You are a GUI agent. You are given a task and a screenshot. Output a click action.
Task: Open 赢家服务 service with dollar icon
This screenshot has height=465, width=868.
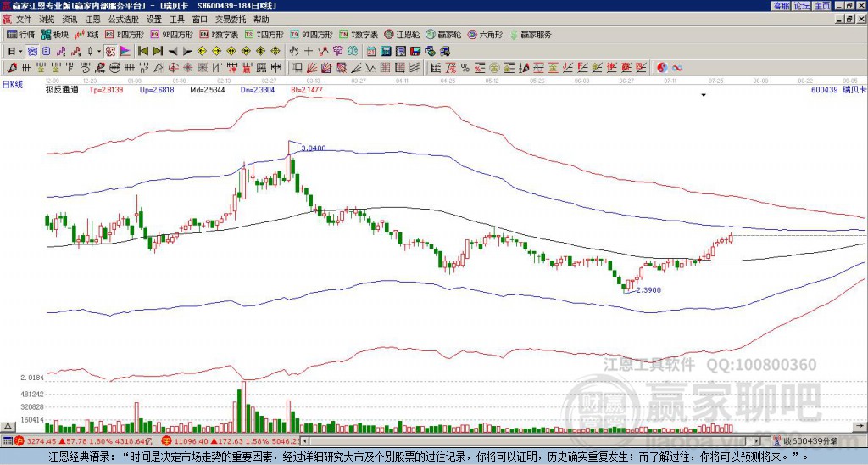531,34
